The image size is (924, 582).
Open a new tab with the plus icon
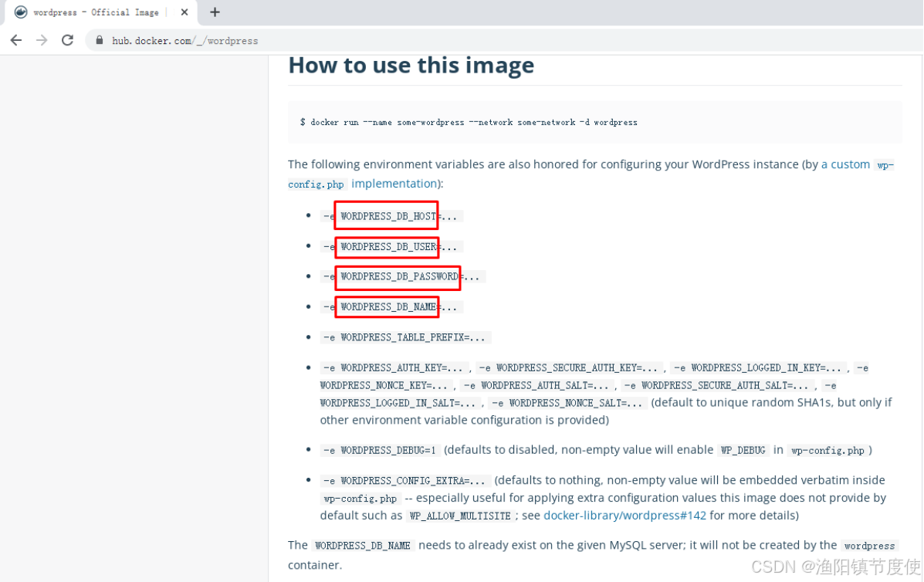(x=215, y=12)
